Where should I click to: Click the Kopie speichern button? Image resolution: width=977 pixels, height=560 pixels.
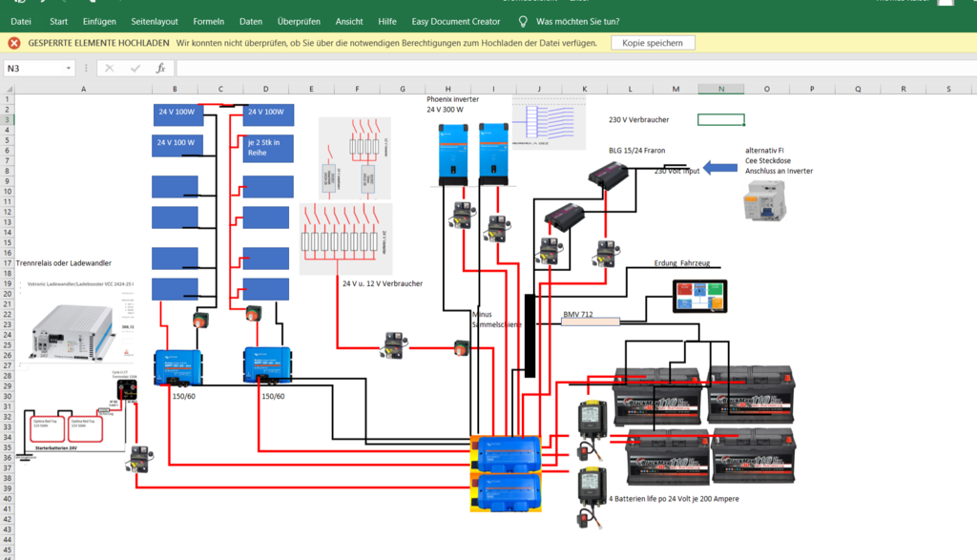click(x=653, y=43)
